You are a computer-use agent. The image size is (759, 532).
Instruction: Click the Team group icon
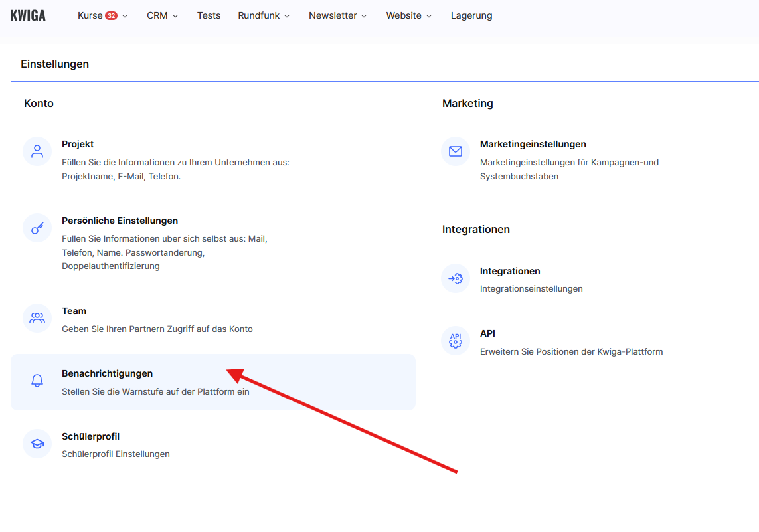click(x=37, y=318)
